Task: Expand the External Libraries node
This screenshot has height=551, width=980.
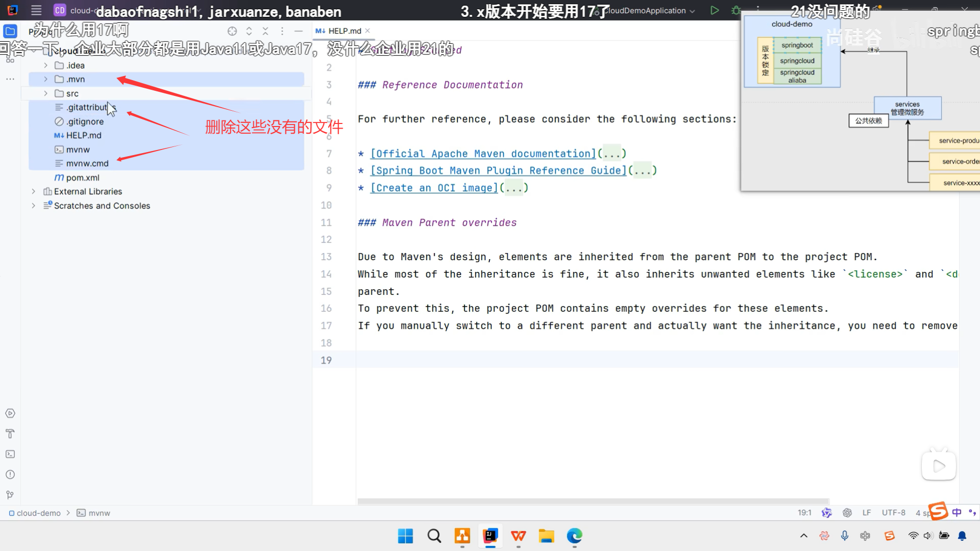Action: coord(34,191)
